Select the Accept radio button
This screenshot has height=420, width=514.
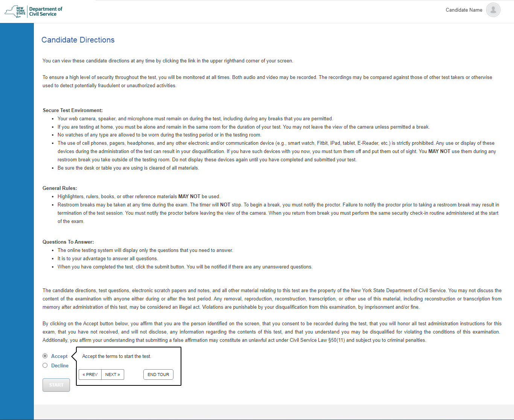(45, 356)
